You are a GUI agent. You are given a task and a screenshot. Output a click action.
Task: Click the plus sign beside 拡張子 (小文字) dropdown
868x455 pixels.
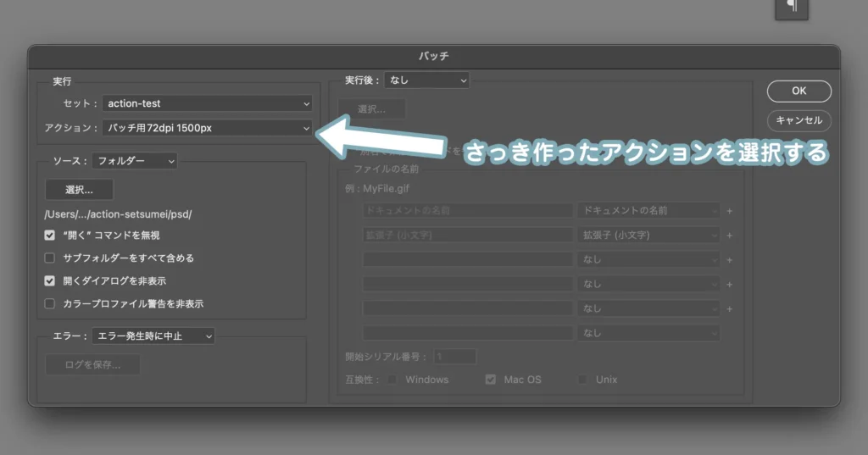[730, 236]
